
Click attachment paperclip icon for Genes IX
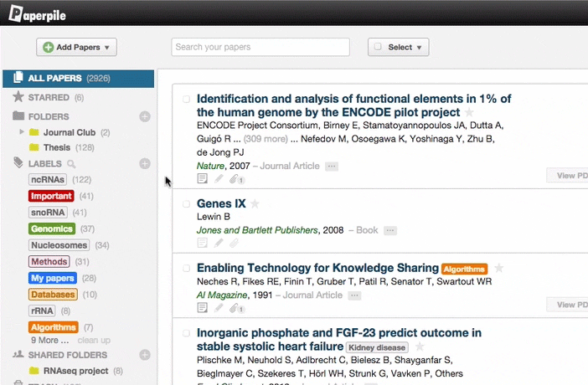click(234, 243)
